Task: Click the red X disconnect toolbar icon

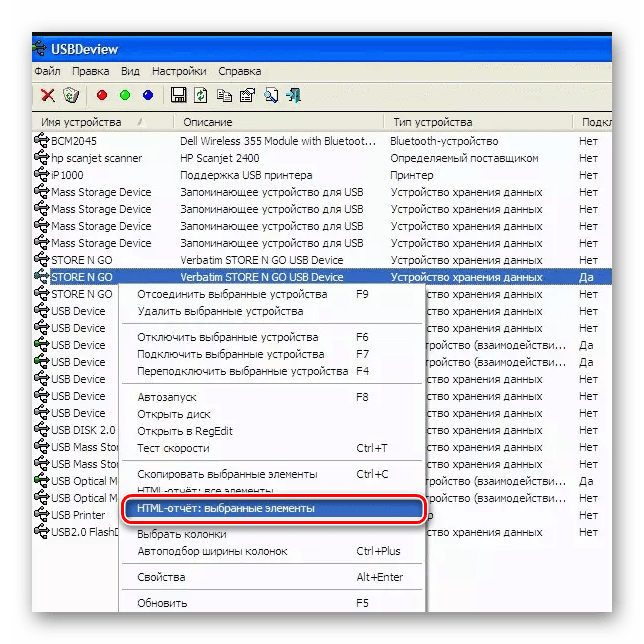Action: click(x=47, y=96)
